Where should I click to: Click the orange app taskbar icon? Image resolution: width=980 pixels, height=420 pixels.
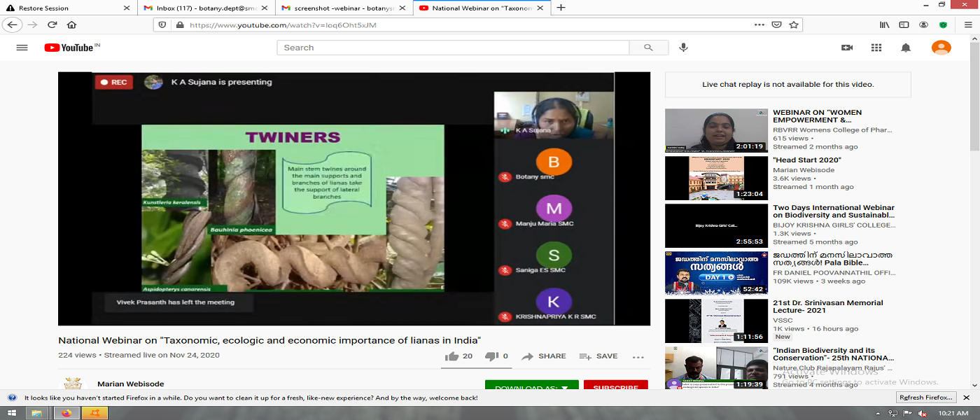(x=95, y=413)
